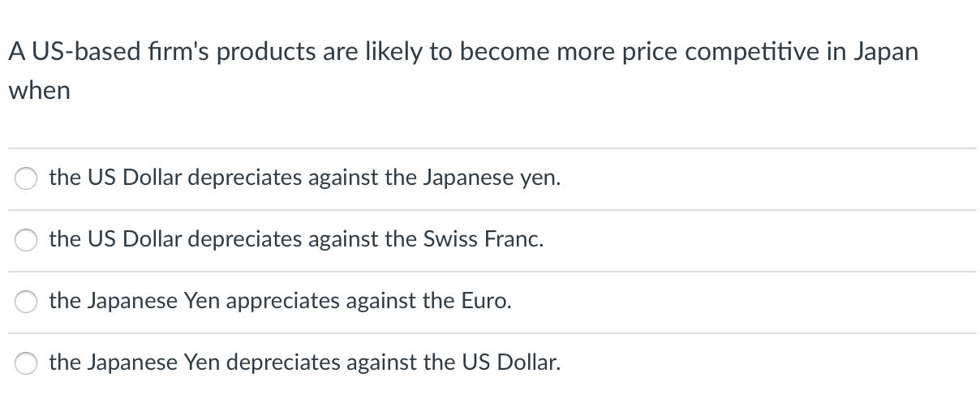
Task: Click the word 'when' in the question
Action: pos(39,91)
